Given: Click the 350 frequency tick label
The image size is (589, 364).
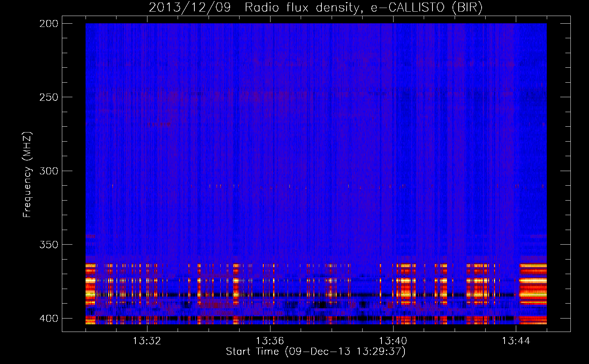Looking at the screenshot, I should (x=48, y=245).
